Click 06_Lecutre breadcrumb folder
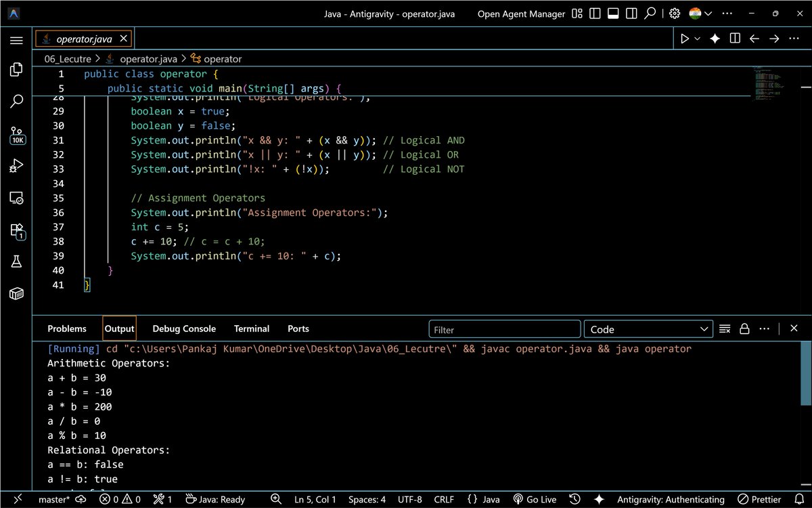812x508 pixels. pyautogui.click(x=67, y=59)
